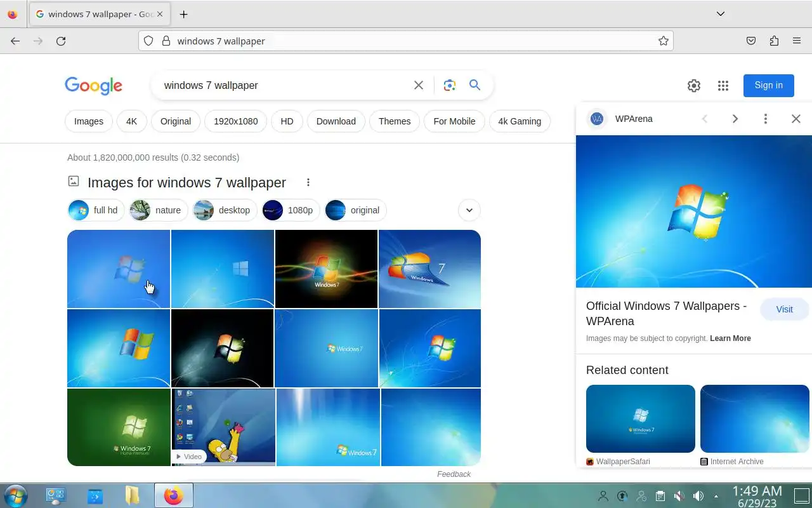Focus the browser address bar
The height and width of the screenshot is (508, 812).
coord(406,41)
